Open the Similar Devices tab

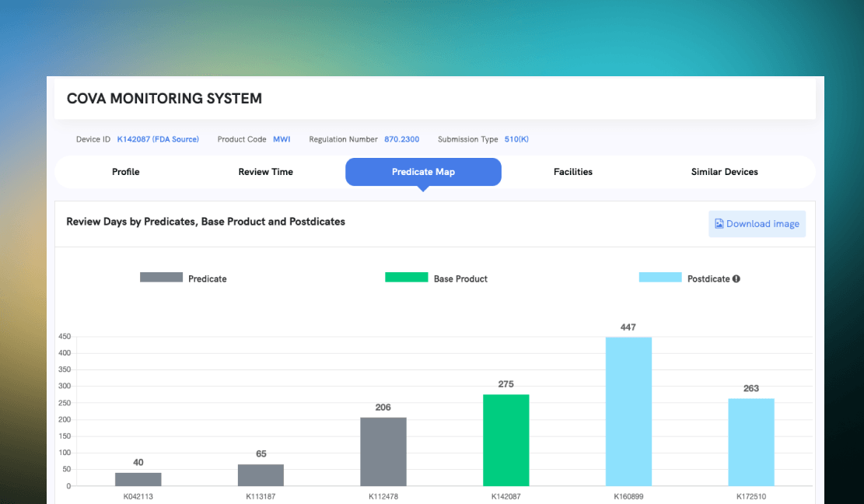725,172
